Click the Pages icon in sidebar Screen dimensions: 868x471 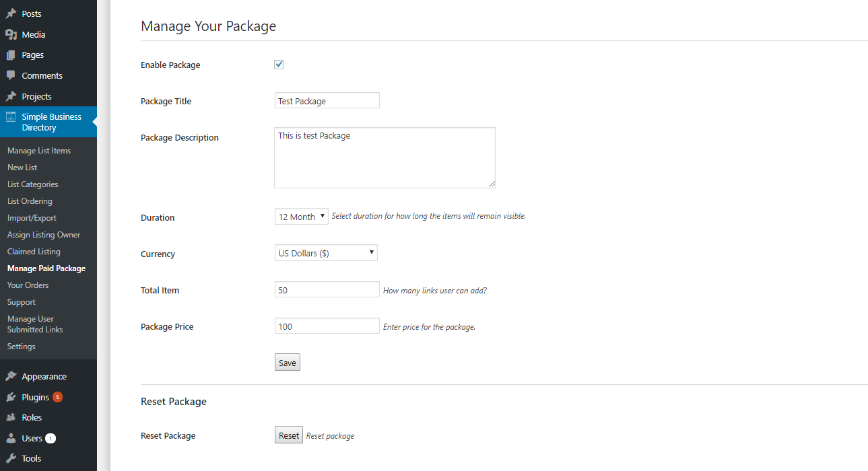[11, 55]
